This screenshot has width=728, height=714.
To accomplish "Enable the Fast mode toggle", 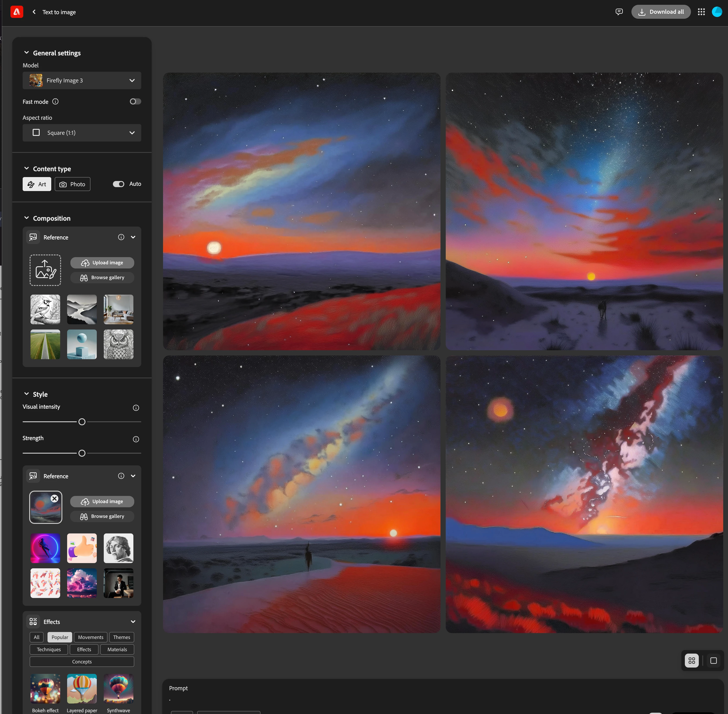I will 135,102.
